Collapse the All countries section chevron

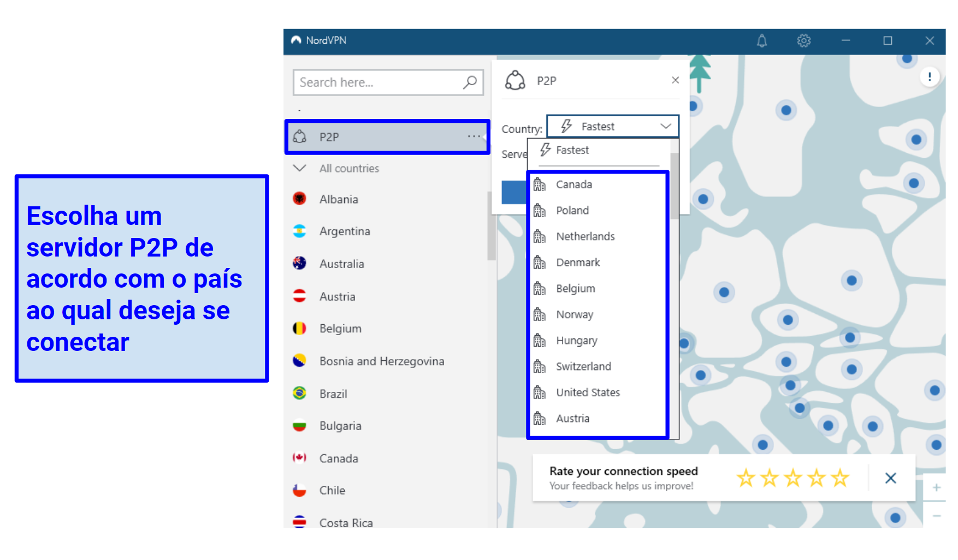point(300,168)
